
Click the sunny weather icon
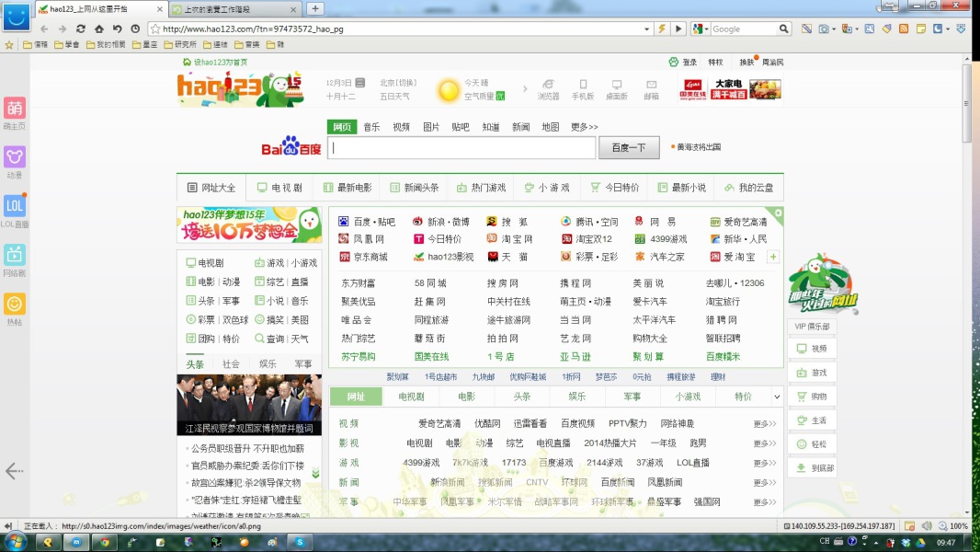click(x=448, y=91)
